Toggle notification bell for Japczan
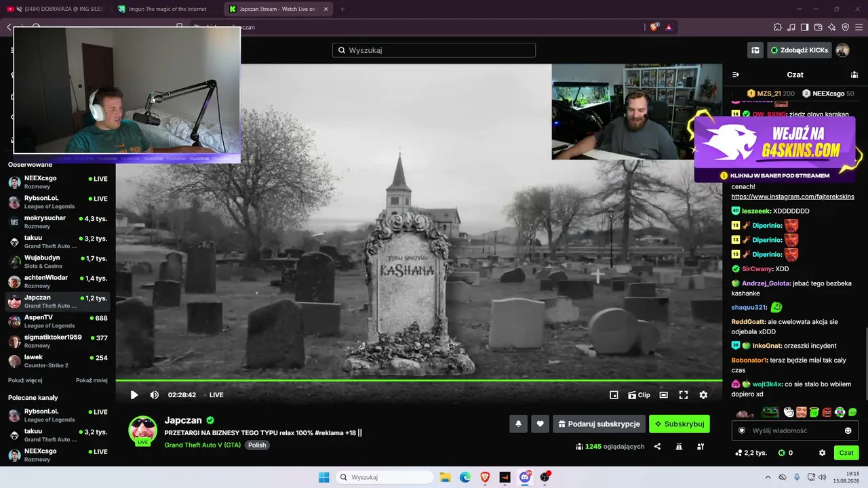Screen dimensions: 868x488 pos(519,424)
